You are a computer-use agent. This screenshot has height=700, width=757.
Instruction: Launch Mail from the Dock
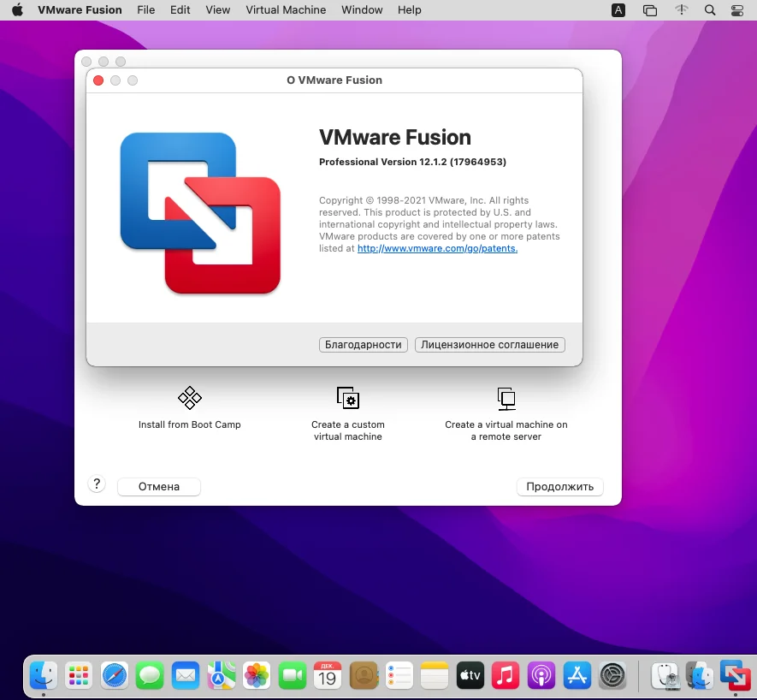(186, 675)
